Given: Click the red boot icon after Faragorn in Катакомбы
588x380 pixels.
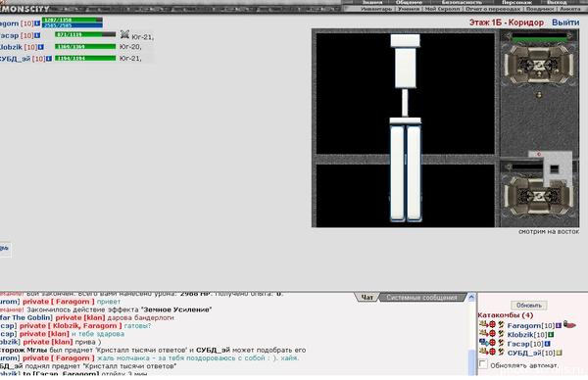Looking at the screenshot, I should click(x=569, y=325).
